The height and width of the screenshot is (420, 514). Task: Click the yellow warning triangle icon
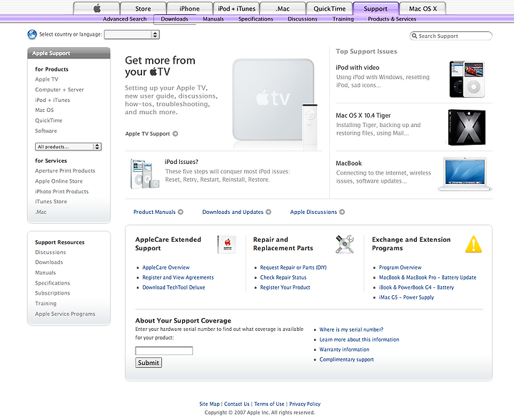point(473,244)
